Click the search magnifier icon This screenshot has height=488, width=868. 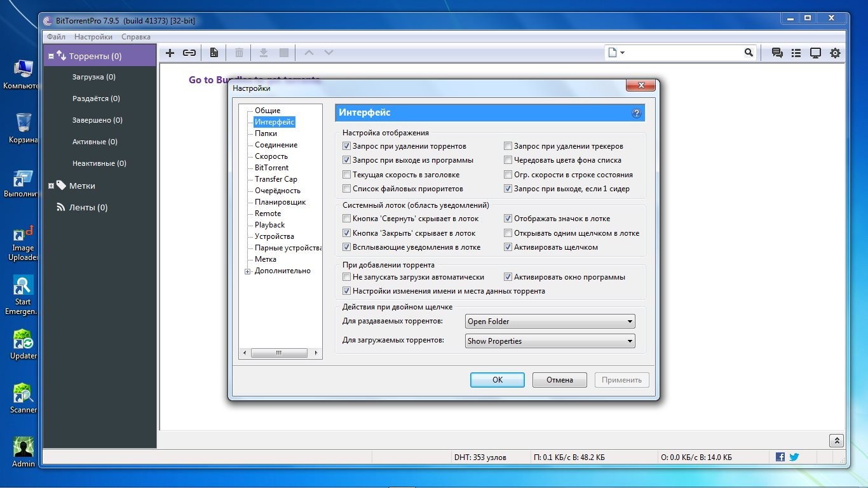coord(749,53)
